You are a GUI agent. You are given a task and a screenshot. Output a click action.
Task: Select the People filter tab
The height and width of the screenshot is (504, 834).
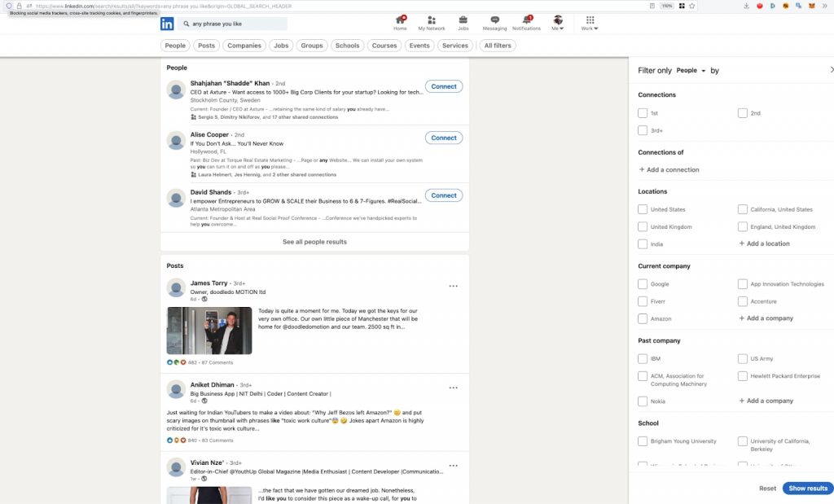click(x=175, y=46)
